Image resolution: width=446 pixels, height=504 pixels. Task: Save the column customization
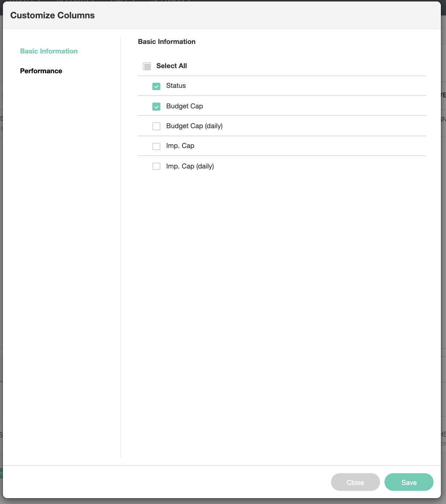(x=409, y=482)
